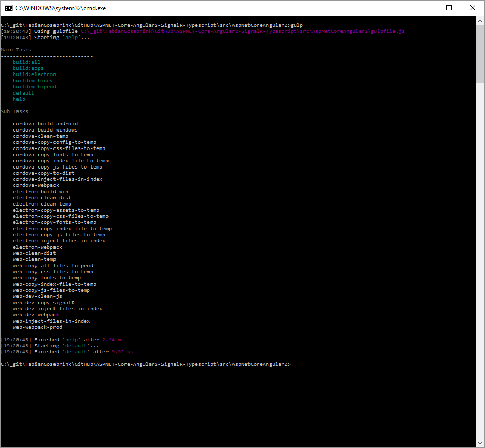
Task: Click the gulpfile.js path in magenta
Action: click(x=243, y=31)
